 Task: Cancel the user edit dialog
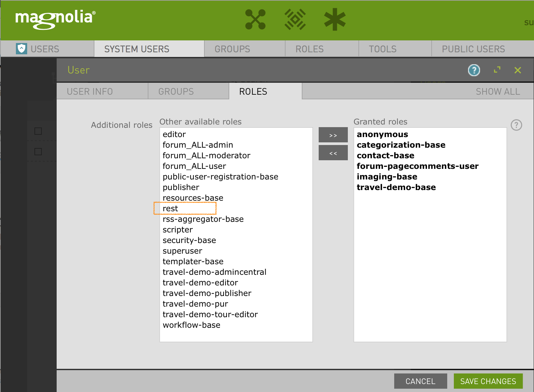click(x=420, y=381)
